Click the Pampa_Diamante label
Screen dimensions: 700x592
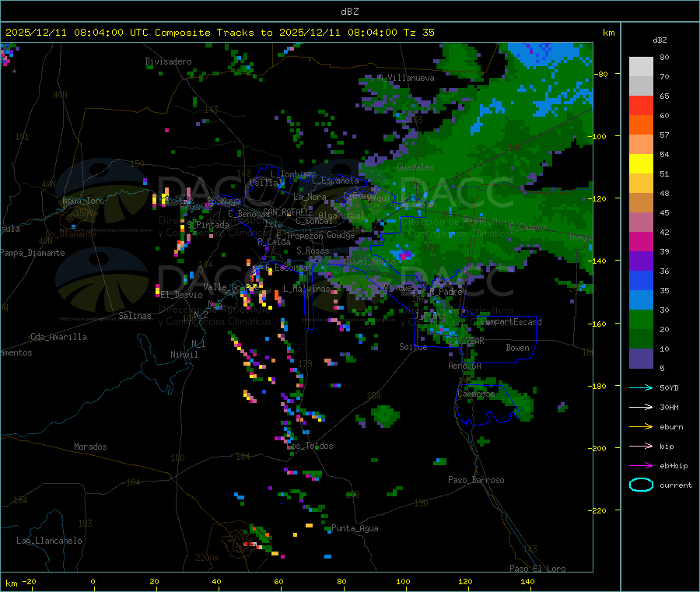point(32,253)
